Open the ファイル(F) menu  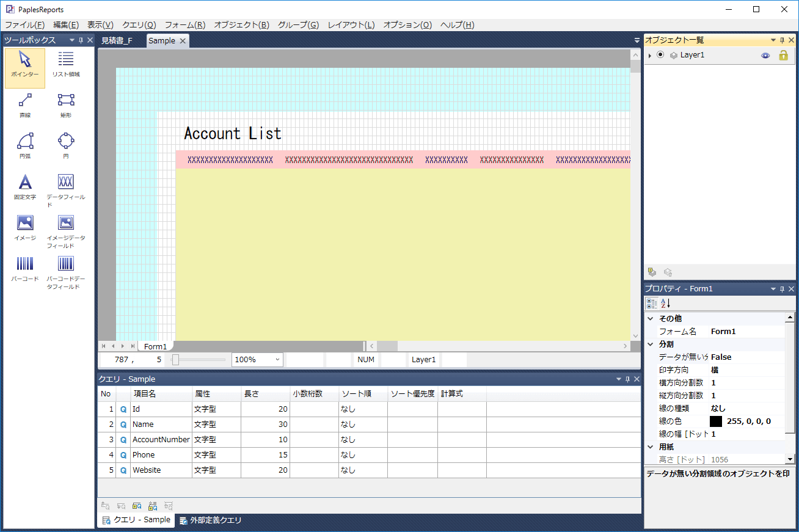[24, 25]
